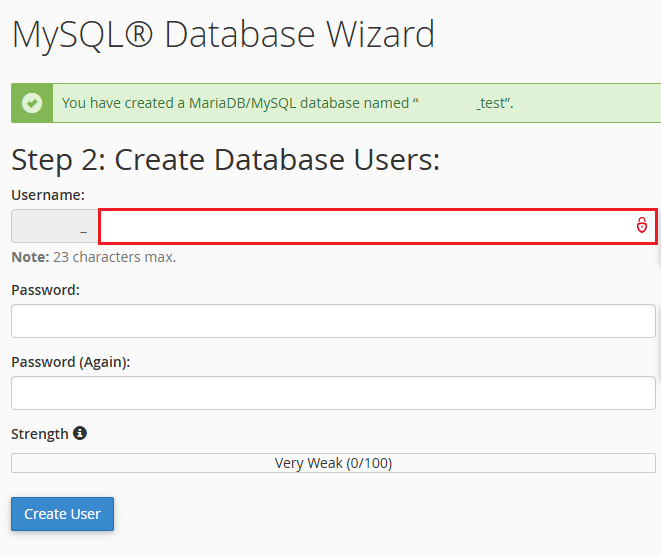Click the 'Password (Again):' label
The width and height of the screenshot is (661, 557).
(x=71, y=362)
